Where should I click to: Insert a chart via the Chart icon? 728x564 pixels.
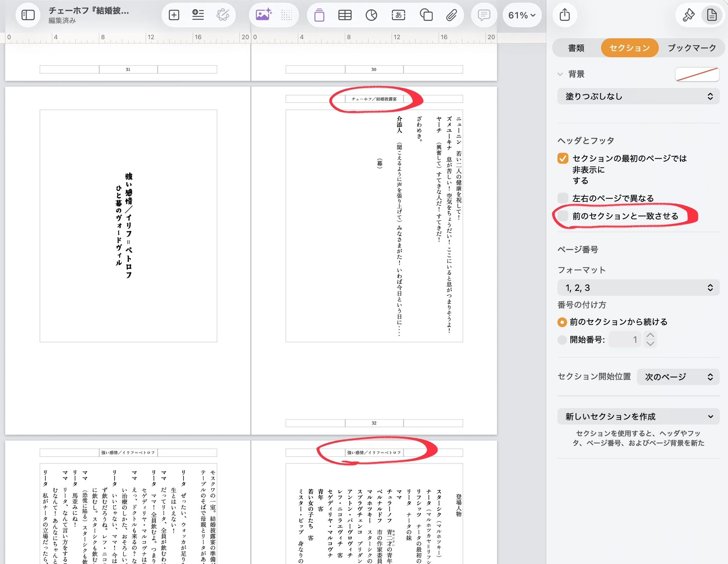point(371,15)
